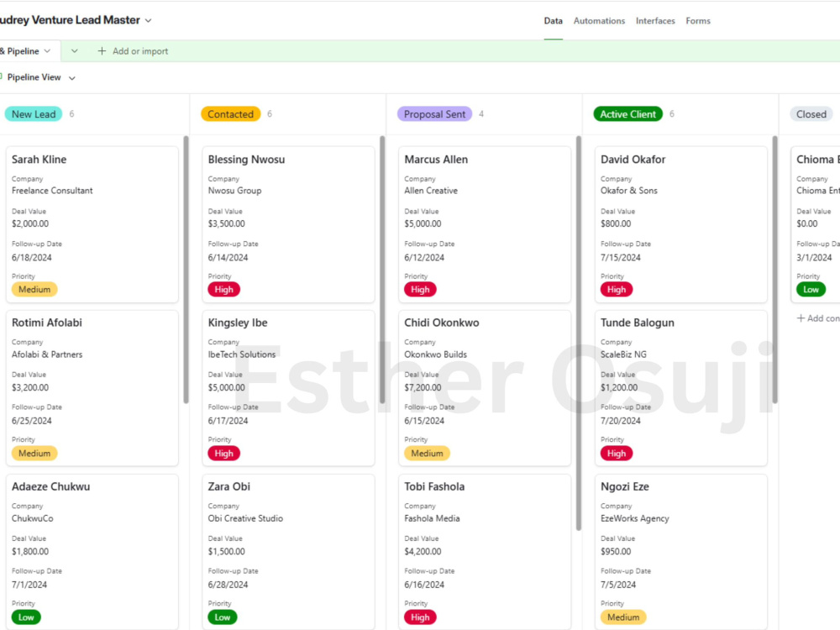
Task: Open the Tunde Balogun card
Action: [x=681, y=388]
